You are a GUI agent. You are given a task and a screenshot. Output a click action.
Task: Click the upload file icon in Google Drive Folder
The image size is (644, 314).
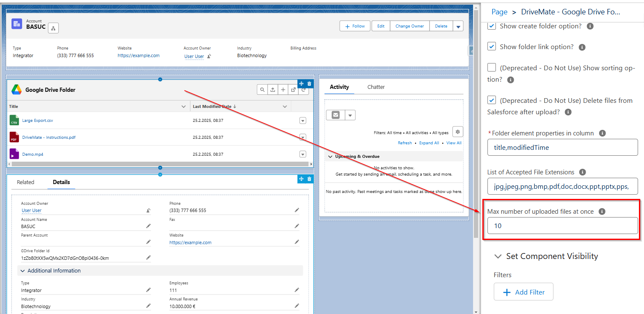point(273,90)
